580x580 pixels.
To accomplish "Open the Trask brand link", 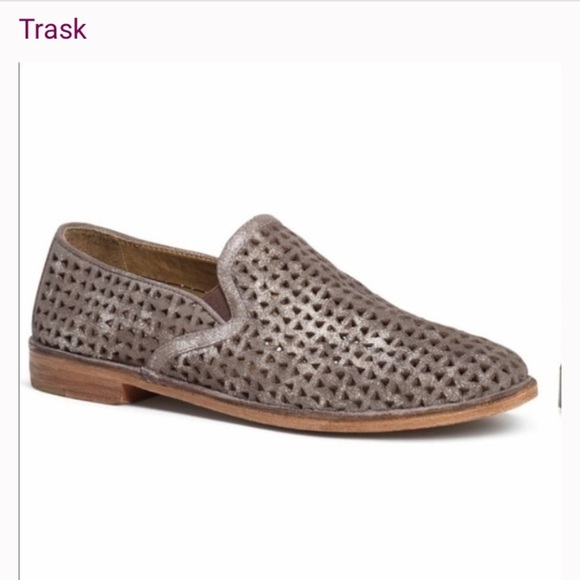I will pyautogui.click(x=53, y=29).
